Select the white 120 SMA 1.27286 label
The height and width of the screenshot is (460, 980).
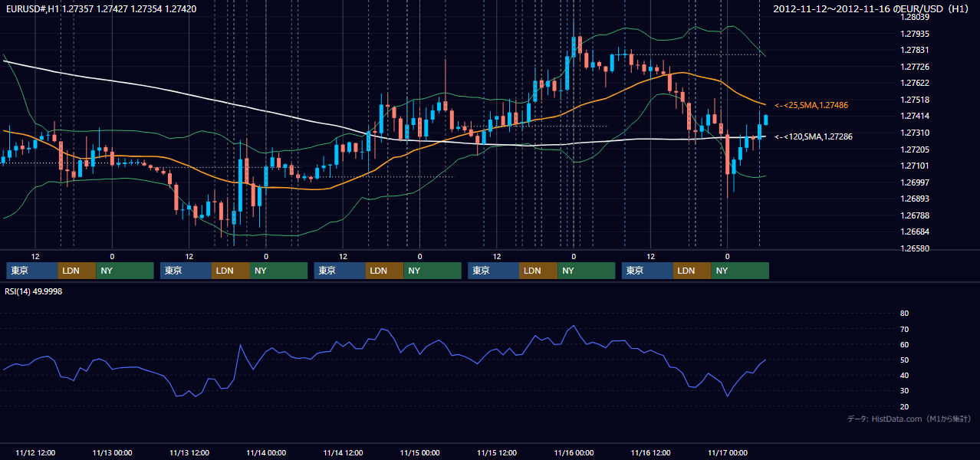(x=813, y=136)
